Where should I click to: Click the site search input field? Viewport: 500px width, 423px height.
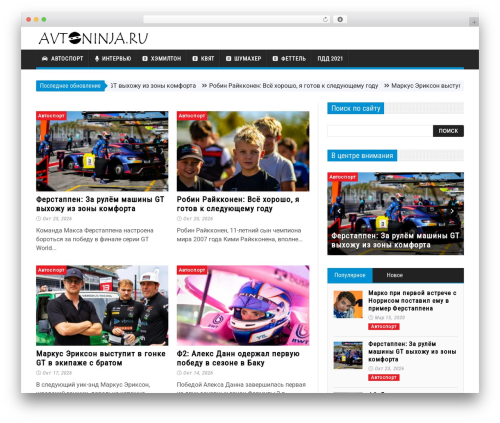380,131
